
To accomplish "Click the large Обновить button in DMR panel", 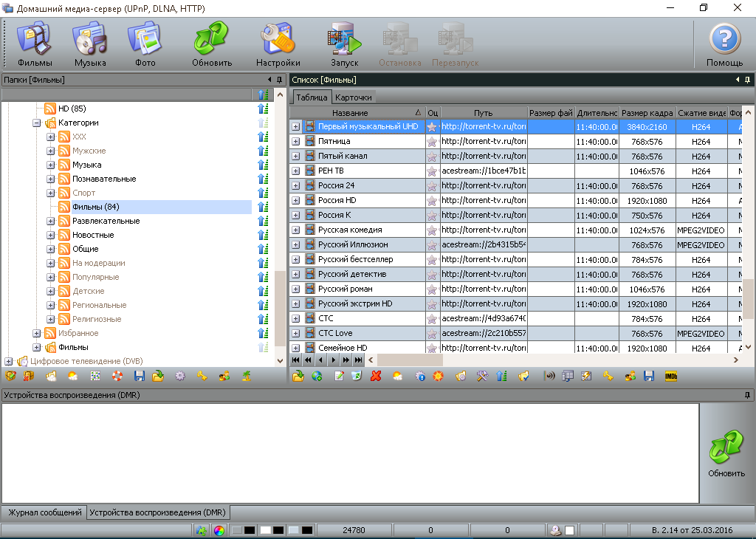I will pos(726,455).
